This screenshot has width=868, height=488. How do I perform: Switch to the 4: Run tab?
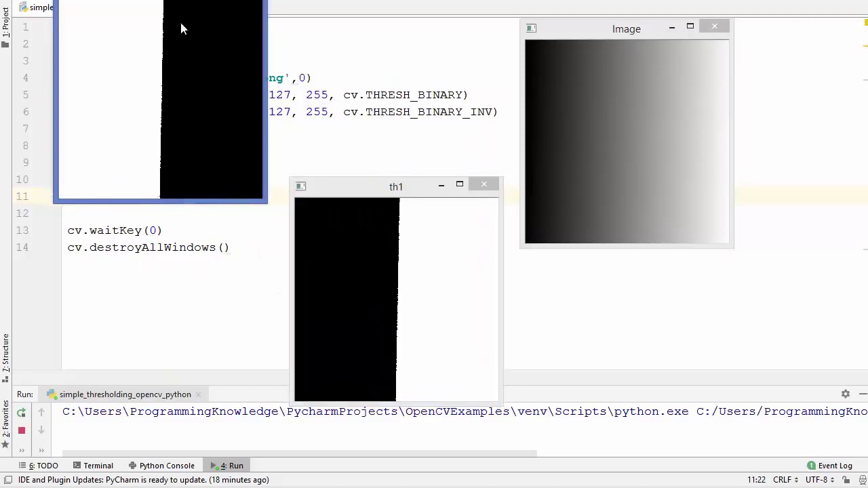226,466
